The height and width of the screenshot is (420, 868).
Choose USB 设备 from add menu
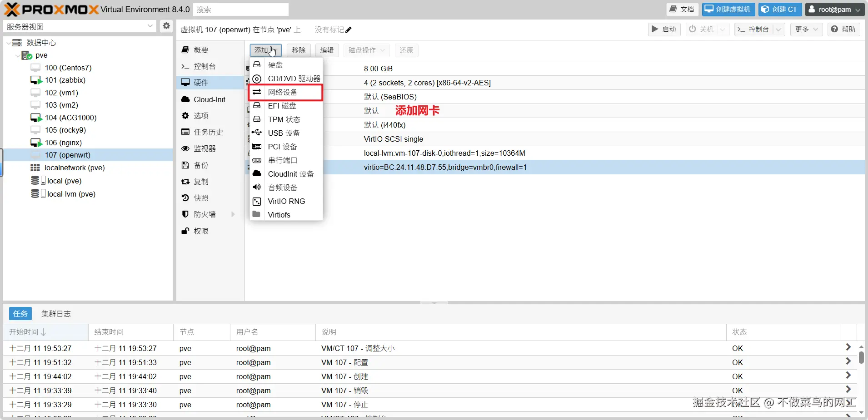[x=286, y=133]
